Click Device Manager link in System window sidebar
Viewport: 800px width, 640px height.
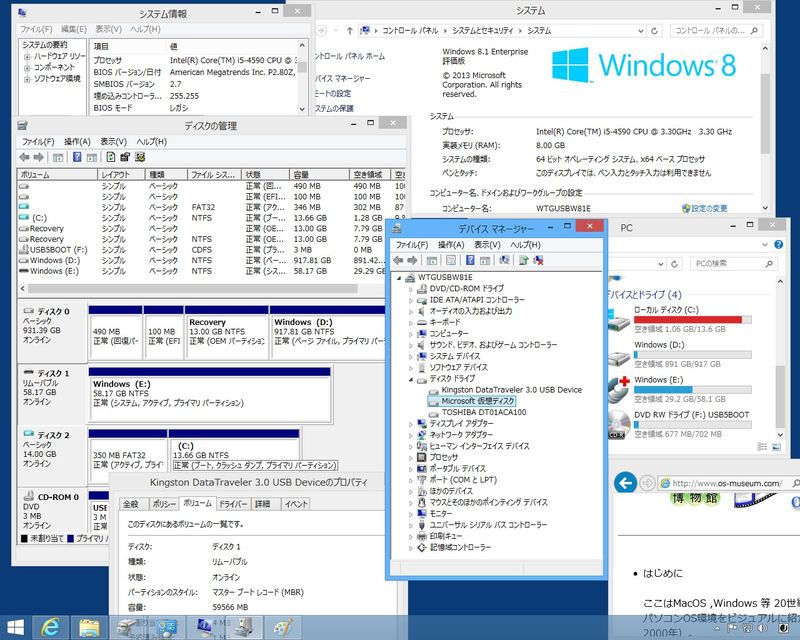pyautogui.click(x=342, y=79)
